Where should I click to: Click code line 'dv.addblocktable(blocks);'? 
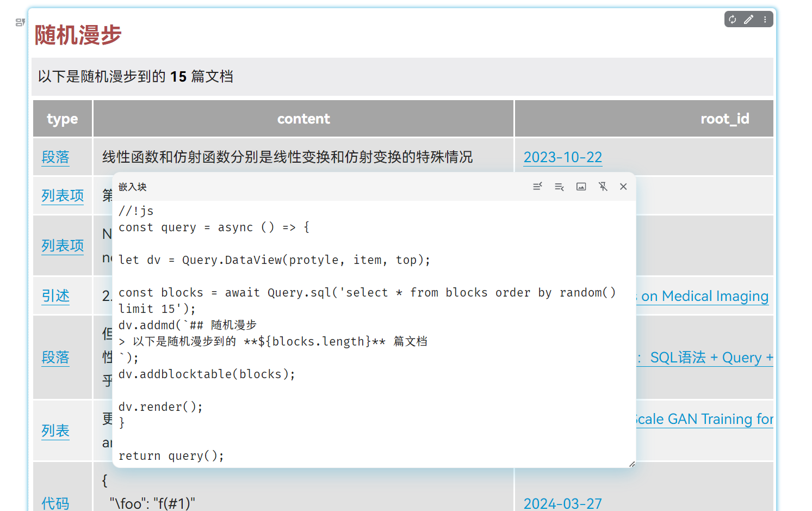tap(207, 374)
